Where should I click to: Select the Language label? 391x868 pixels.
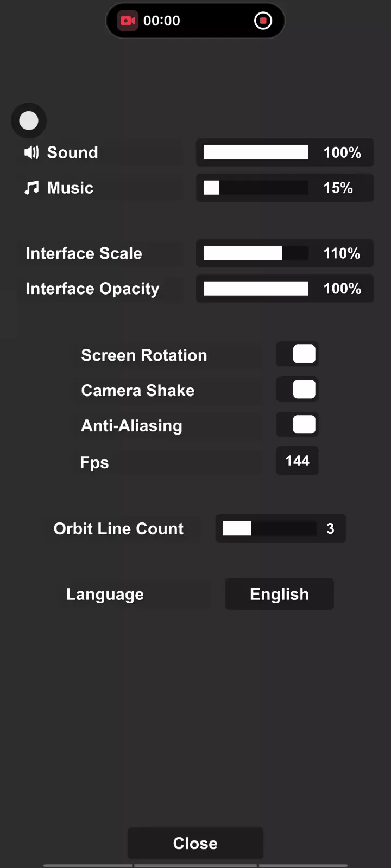point(105,595)
